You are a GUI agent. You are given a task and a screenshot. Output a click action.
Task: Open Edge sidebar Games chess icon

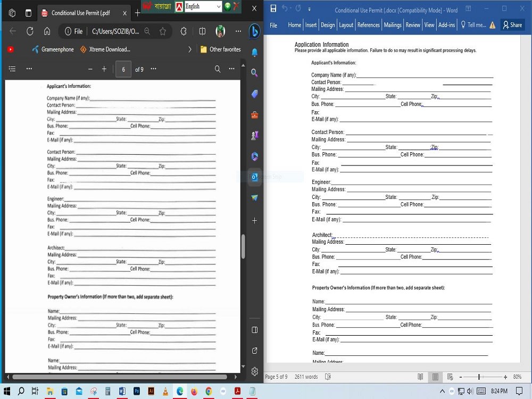click(254, 135)
